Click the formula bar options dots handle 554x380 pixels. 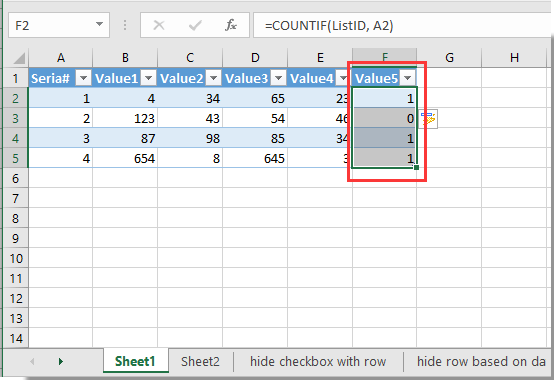coord(125,25)
